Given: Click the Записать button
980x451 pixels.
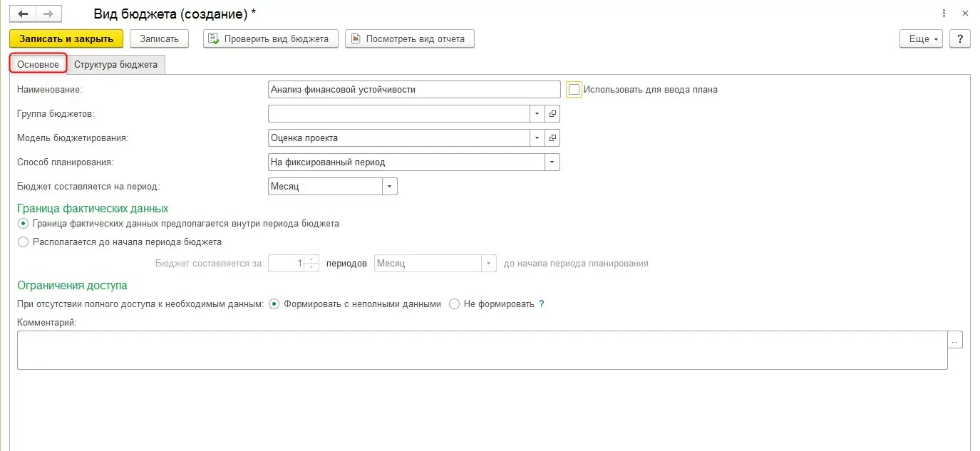Looking at the screenshot, I should 159,39.
